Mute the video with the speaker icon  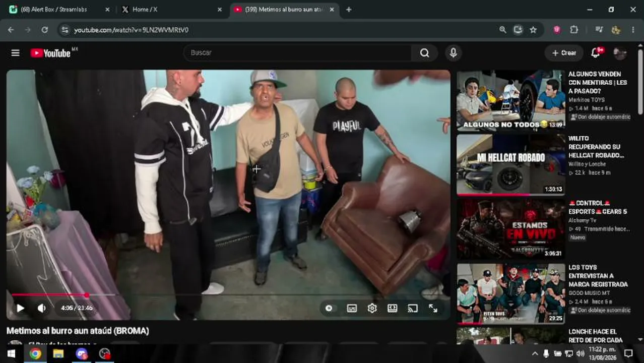(x=42, y=308)
